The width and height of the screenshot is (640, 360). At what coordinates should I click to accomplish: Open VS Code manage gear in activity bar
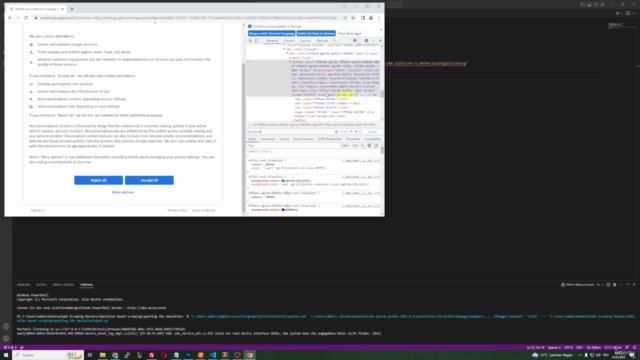[x=6, y=338]
